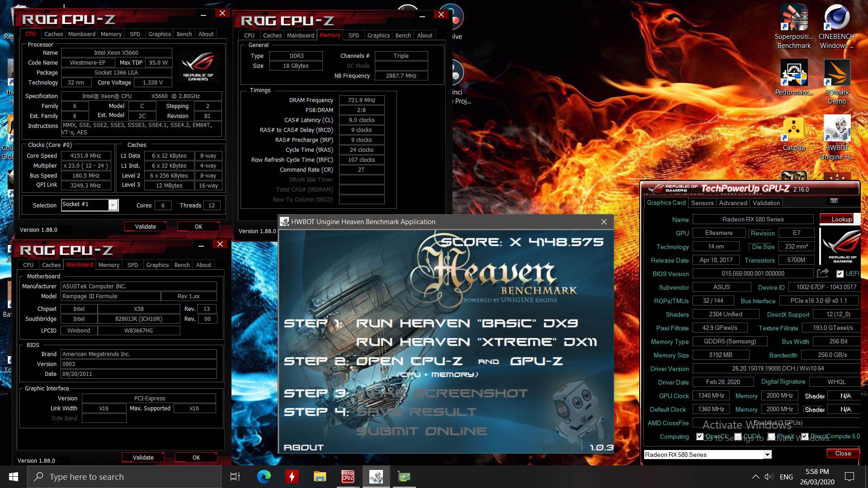Click the GPU-Z Lookup button
Image resolution: width=868 pixels, height=488 pixels.
(841, 219)
